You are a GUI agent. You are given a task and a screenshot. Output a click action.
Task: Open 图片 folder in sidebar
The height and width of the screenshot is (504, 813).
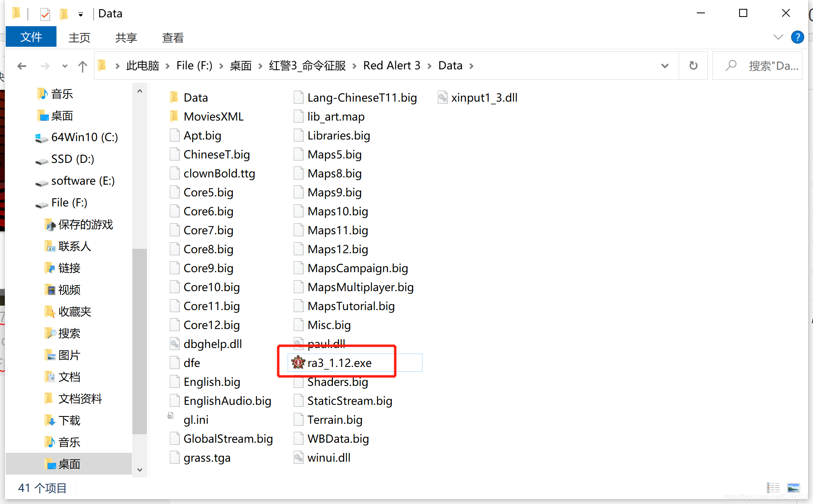click(62, 355)
